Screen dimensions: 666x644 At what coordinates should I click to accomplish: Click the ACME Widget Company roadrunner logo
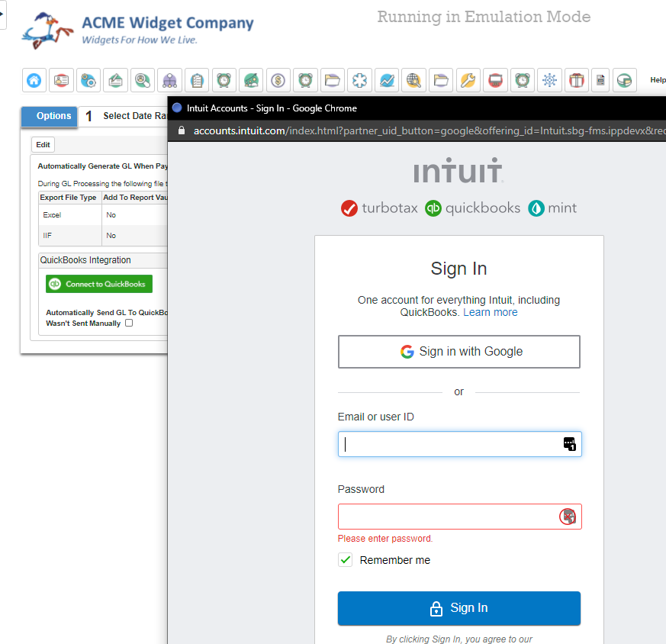pos(47,31)
